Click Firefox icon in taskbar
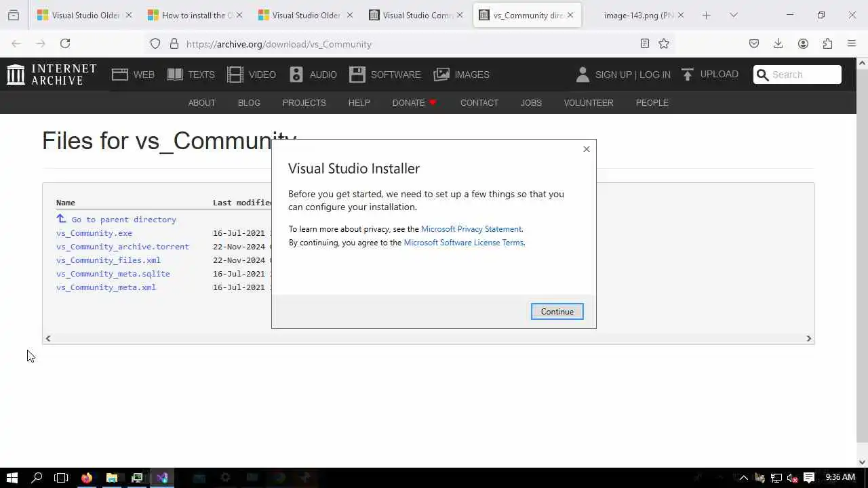Image resolution: width=868 pixels, height=488 pixels. [x=87, y=478]
